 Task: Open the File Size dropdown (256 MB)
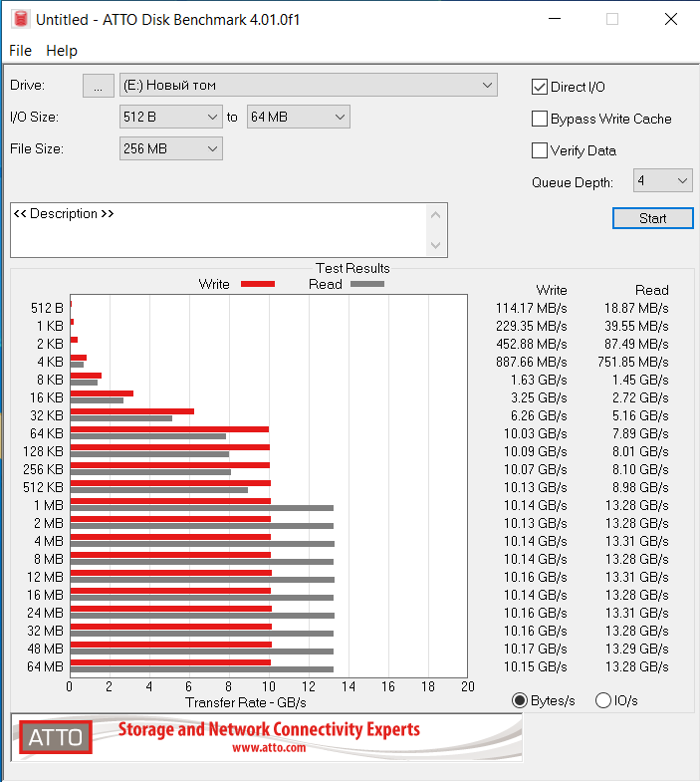[171, 148]
